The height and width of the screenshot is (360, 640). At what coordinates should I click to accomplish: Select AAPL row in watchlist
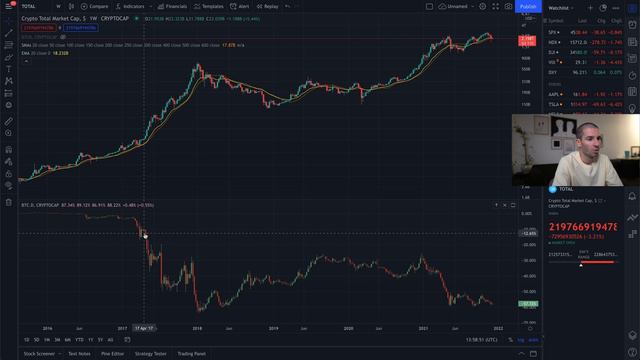[x=584, y=94]
